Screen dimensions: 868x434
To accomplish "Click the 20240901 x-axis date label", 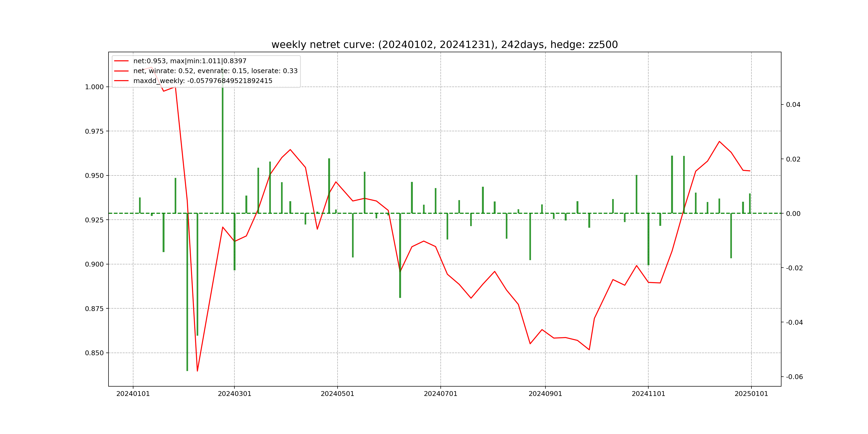I will 545,394.
